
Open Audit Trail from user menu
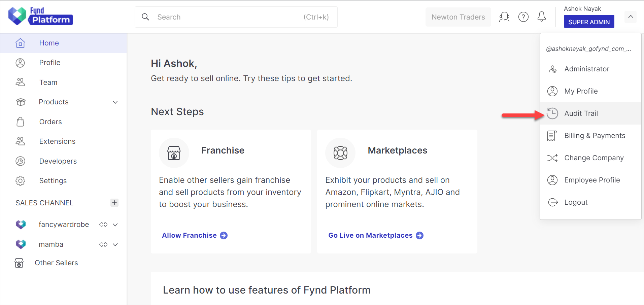pos(590,113)
